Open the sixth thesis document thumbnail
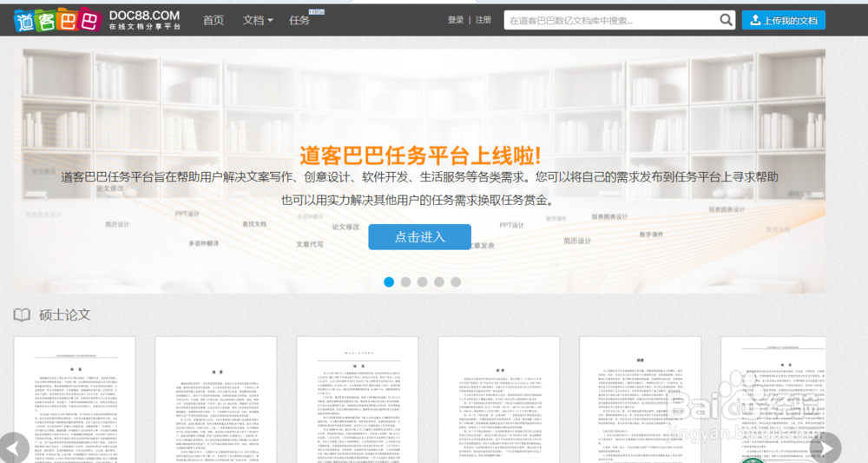The width and height of the screenshot is (868, 463). (773, 400)
